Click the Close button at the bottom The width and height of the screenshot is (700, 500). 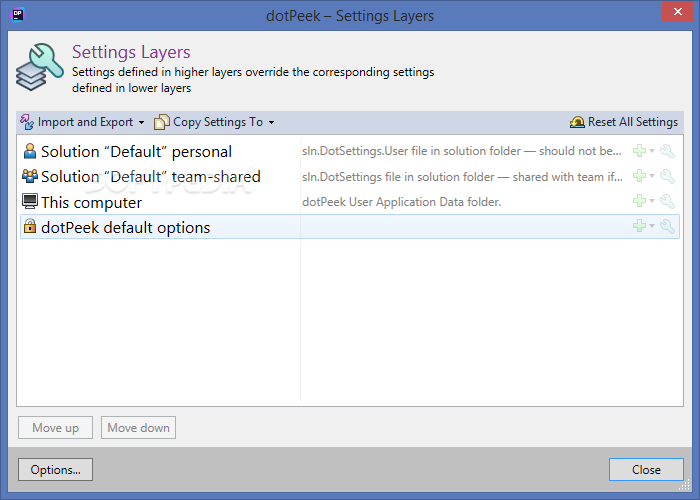[x=646, y=470]
